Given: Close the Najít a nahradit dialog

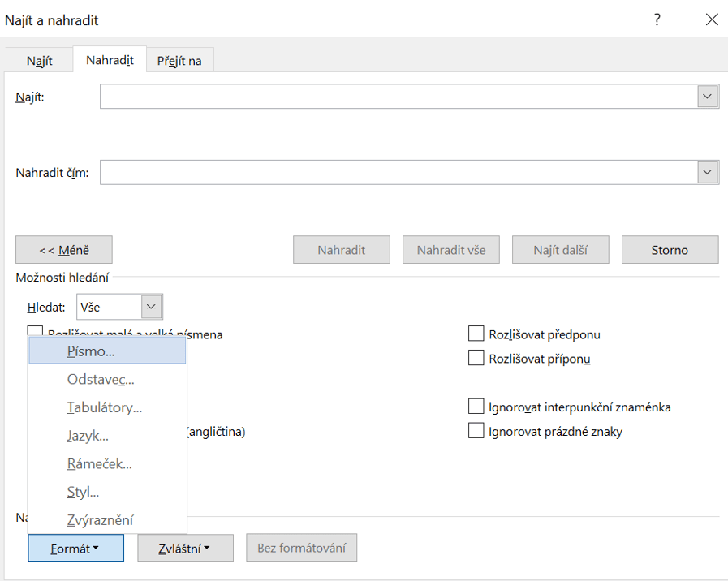Looking at the screenshot, I should coord(711,20).
